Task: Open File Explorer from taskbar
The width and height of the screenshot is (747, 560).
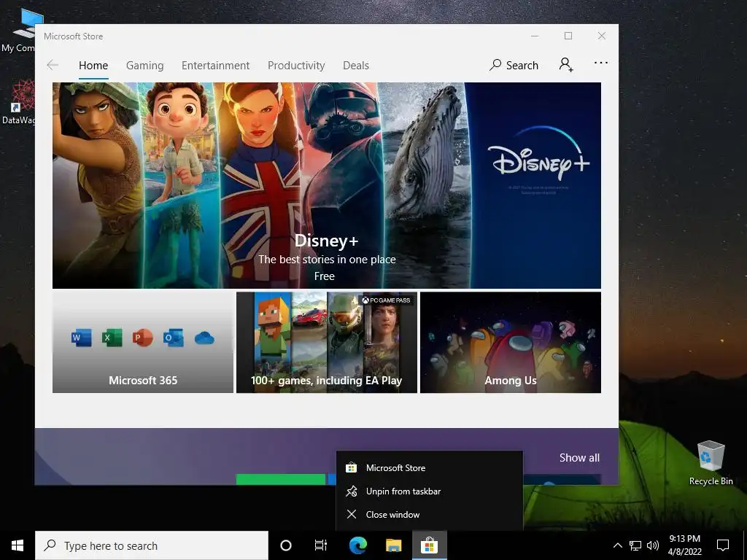Action: coord(393,545)
